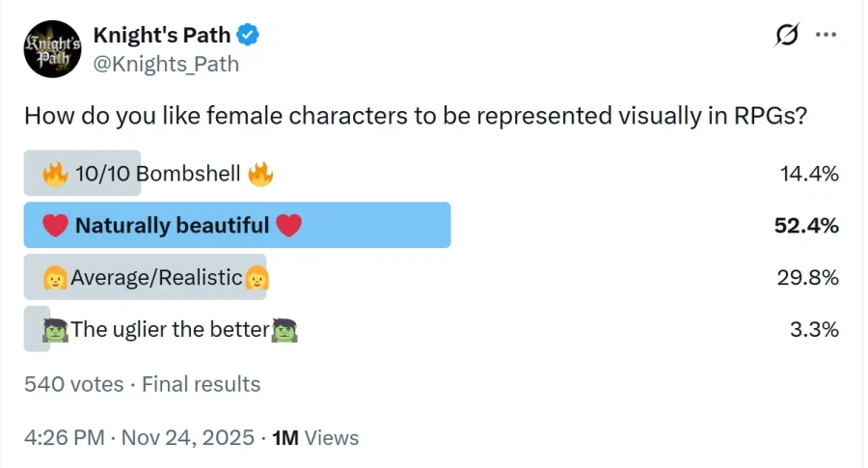Viewport: 868px width, 468px height.
Task: Click the Knight's Path display name
Action: pos(161,36)
